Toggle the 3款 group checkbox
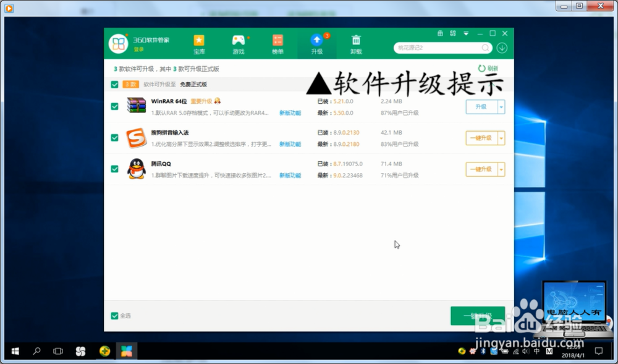Image resolution: width=618 pixels, height=364 pixels. 115,84
